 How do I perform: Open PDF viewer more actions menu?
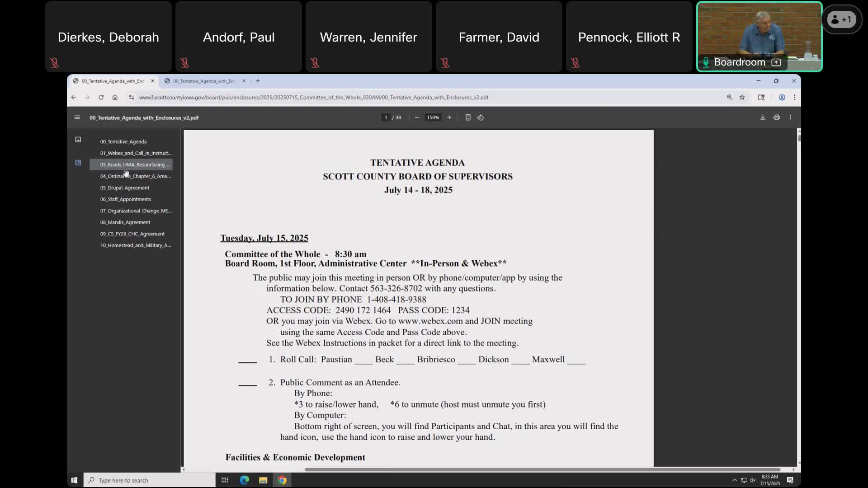point(790,117)
